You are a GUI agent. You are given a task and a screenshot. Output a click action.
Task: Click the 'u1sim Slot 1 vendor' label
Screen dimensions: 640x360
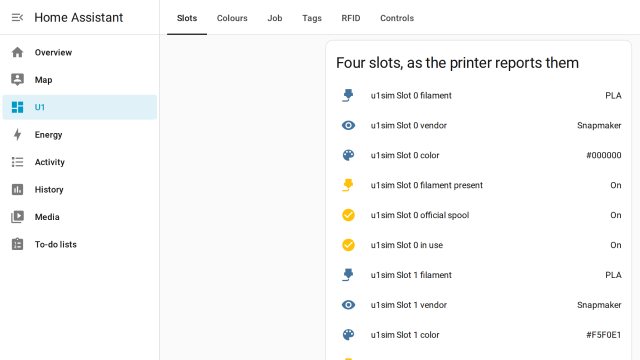409,305
